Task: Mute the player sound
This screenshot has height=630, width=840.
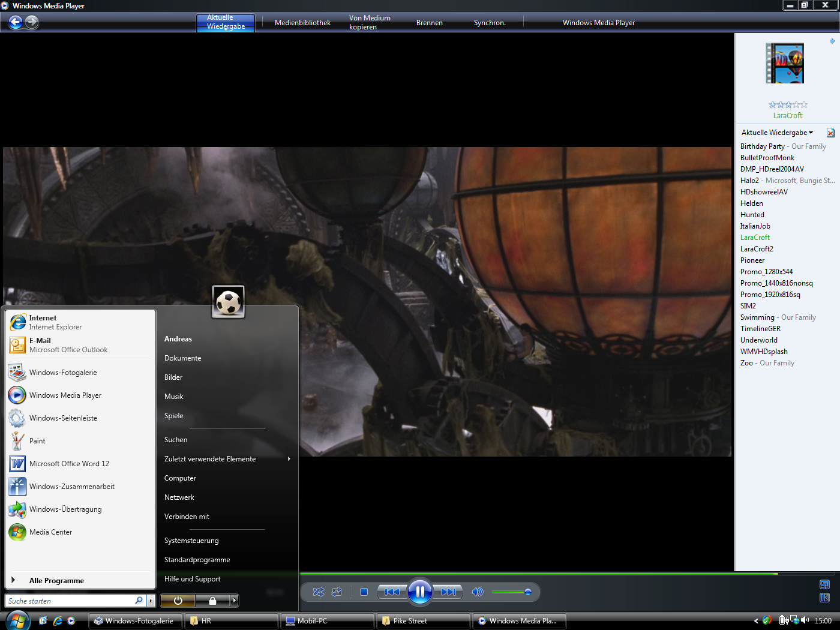Action: tap(478, 592)
